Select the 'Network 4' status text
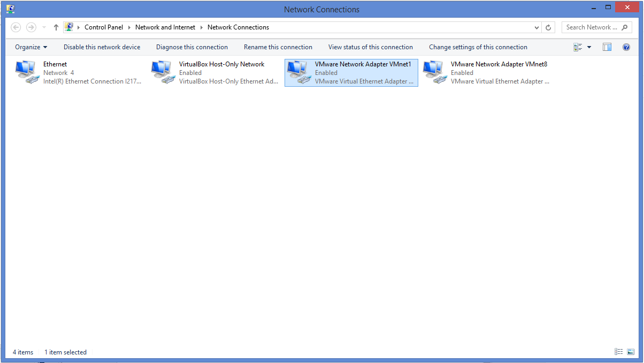644x363 pixels. (59, 73)
